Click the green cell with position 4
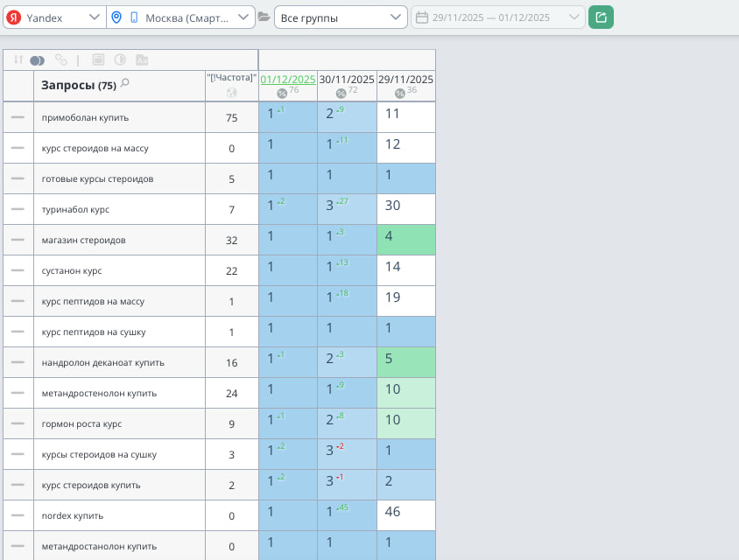Image resolution: width=739 pixels, height=560 pixels. coord(406,240)
